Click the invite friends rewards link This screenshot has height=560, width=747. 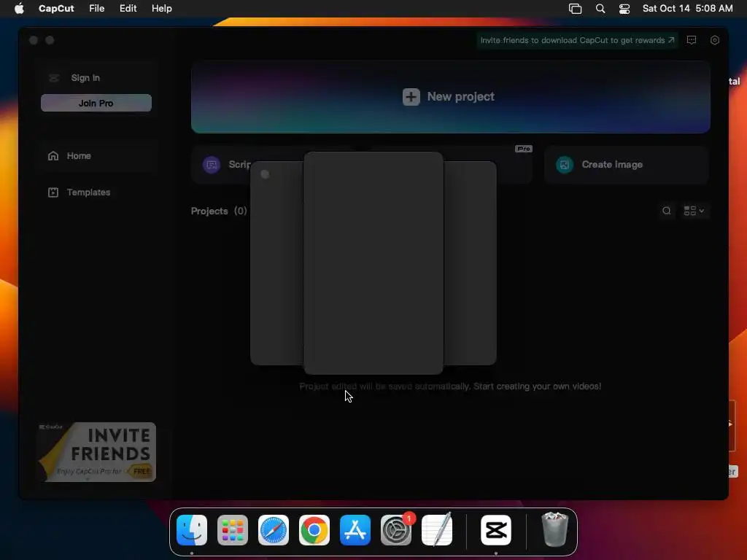pos(578,41)
